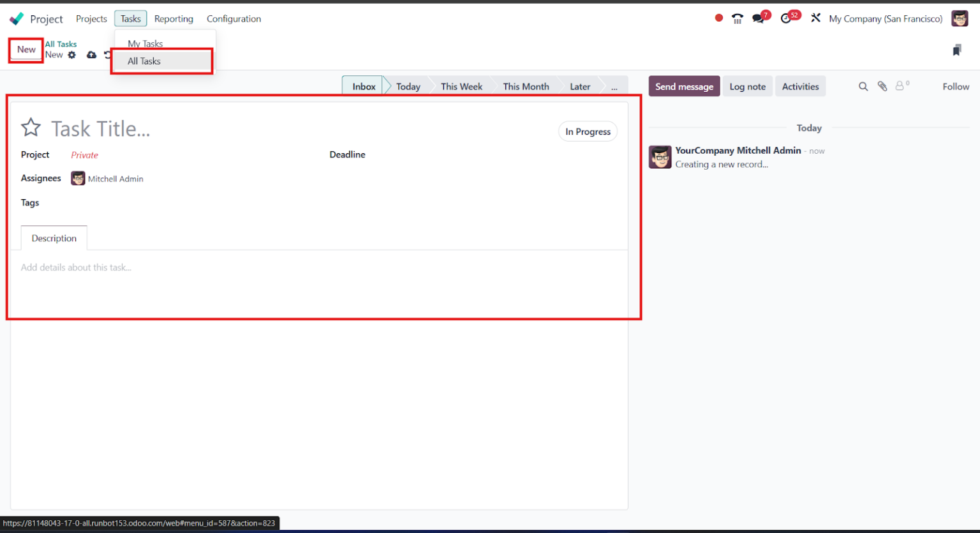This screenshot has width=980, height=533.
Task: Set stage by clicking In Progress pill
Action: click(587, 131)
